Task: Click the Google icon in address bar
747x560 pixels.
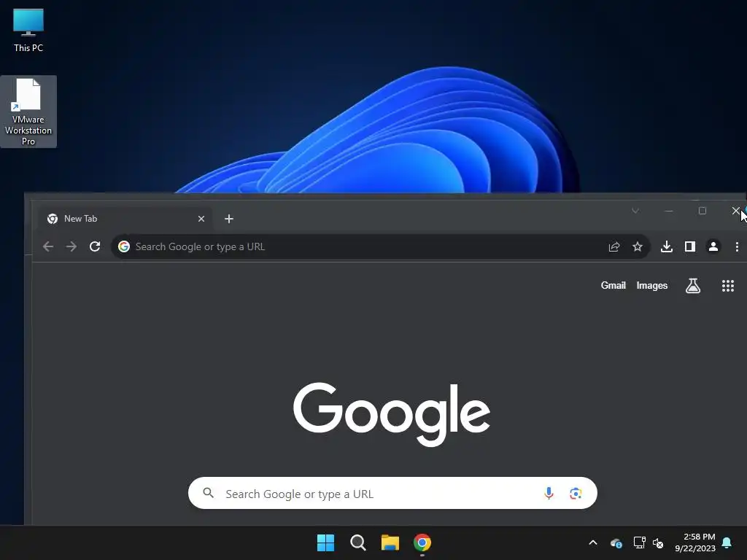Action: pos(124,246)
